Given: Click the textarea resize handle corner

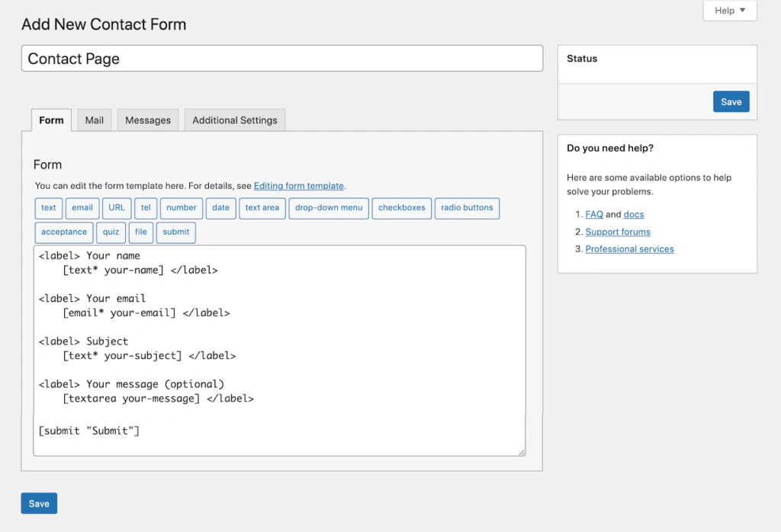Looking at the screenshot, I should pyautogui.click(x=522, y=452).
